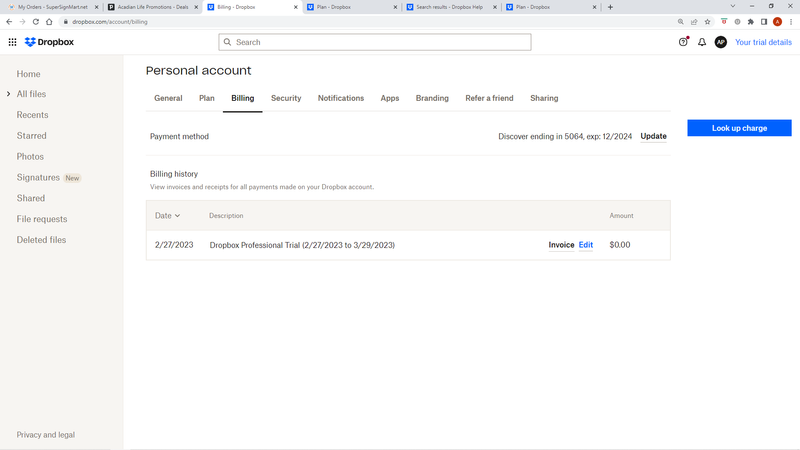Edit the Professional Trial invoice
800x450 pixels.
[x=586, y=245]
